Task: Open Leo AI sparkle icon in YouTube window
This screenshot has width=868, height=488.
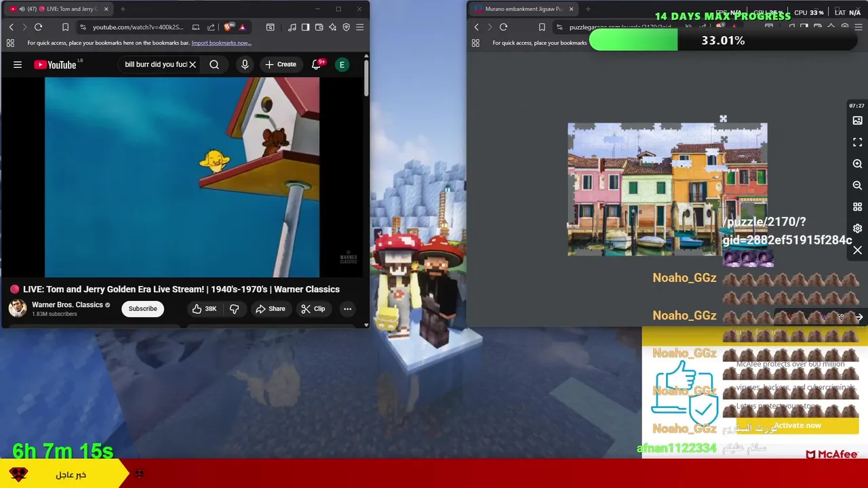Action: pyautogui.click(x=332, y=27)
